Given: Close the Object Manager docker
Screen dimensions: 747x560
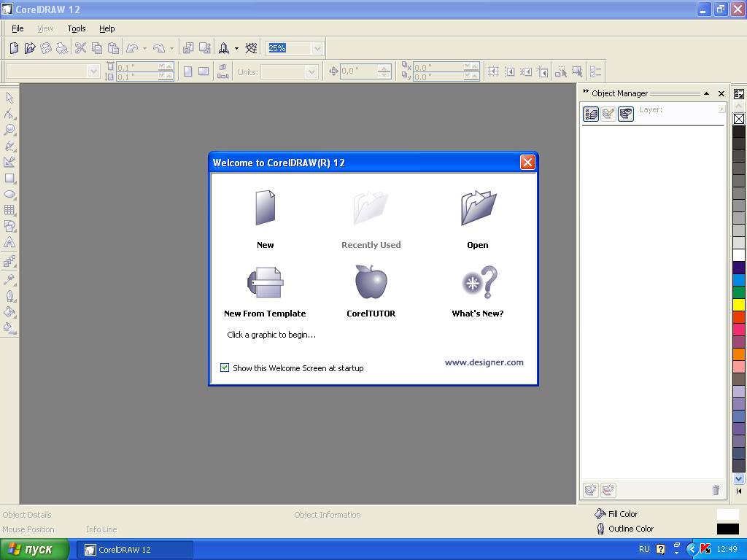Looking at the screenshot, I should tap(721, 94).
